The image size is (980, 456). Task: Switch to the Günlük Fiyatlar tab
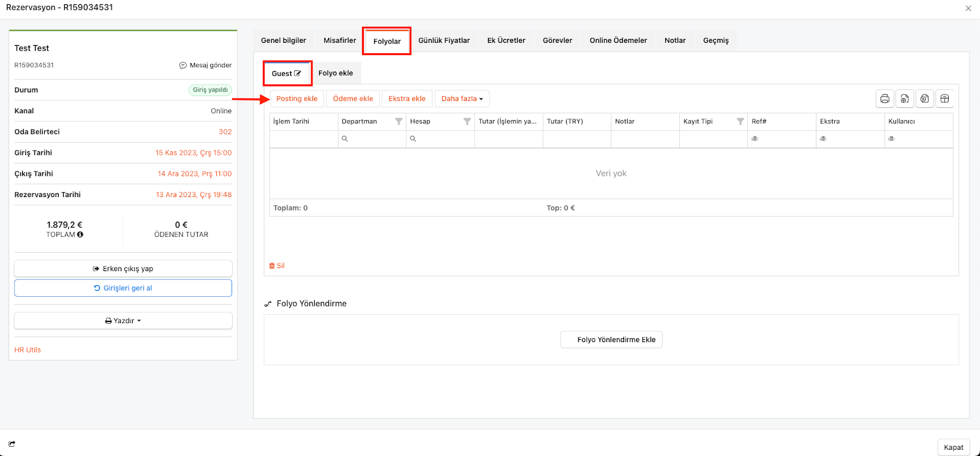coord(443,40)
